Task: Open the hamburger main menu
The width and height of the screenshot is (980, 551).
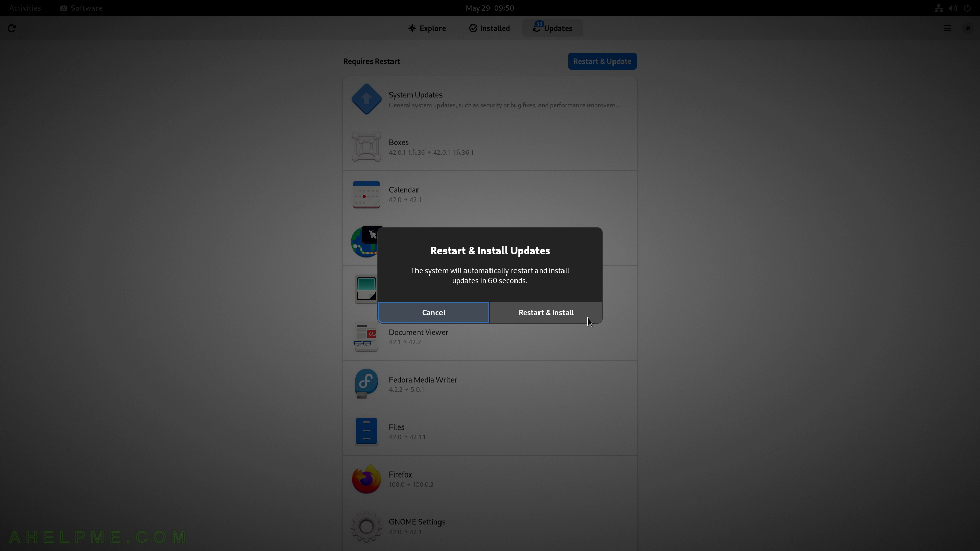Action: [948, 28]
